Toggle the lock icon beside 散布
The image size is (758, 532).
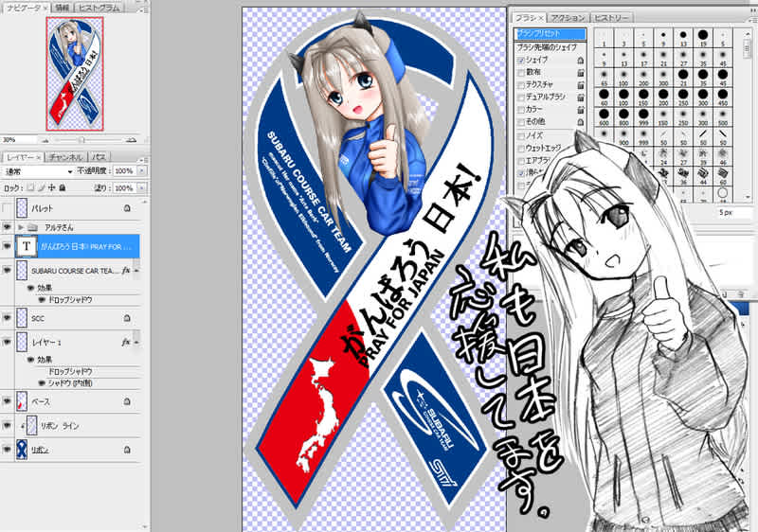581,72
